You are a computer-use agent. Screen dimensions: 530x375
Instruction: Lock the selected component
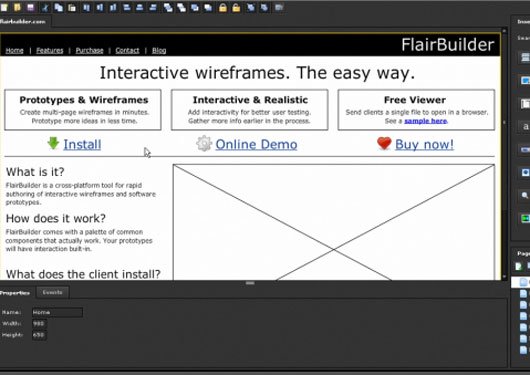click(x=223, y=7)
